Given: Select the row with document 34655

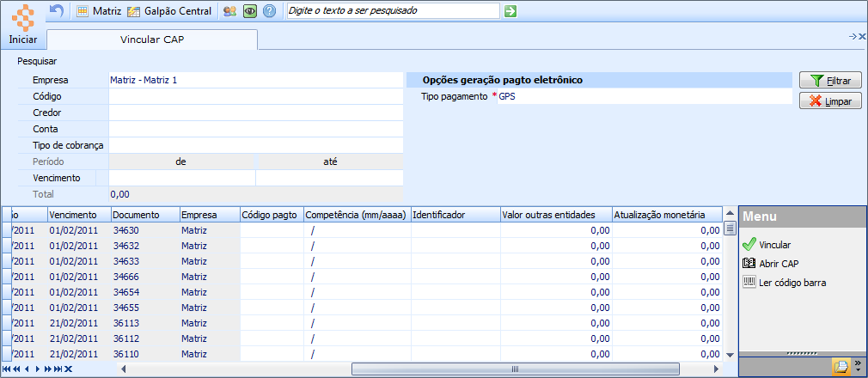Looking at the screenshot, I should click(x=363, y=308).
